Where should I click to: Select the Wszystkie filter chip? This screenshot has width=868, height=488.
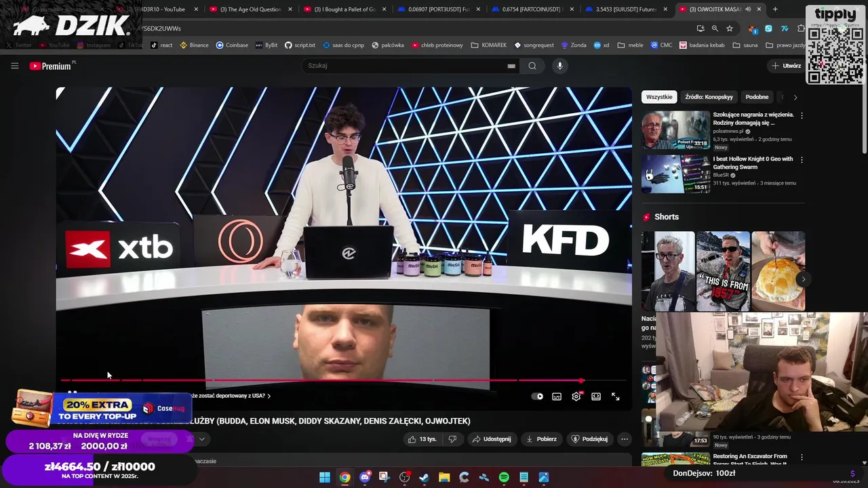click(x=659, y=97)
